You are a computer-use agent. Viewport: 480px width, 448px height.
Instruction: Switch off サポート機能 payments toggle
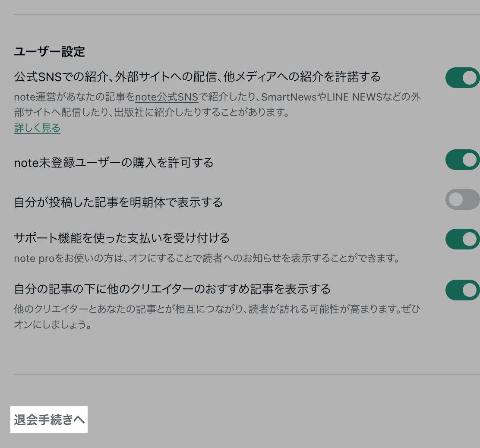[462, 239]
